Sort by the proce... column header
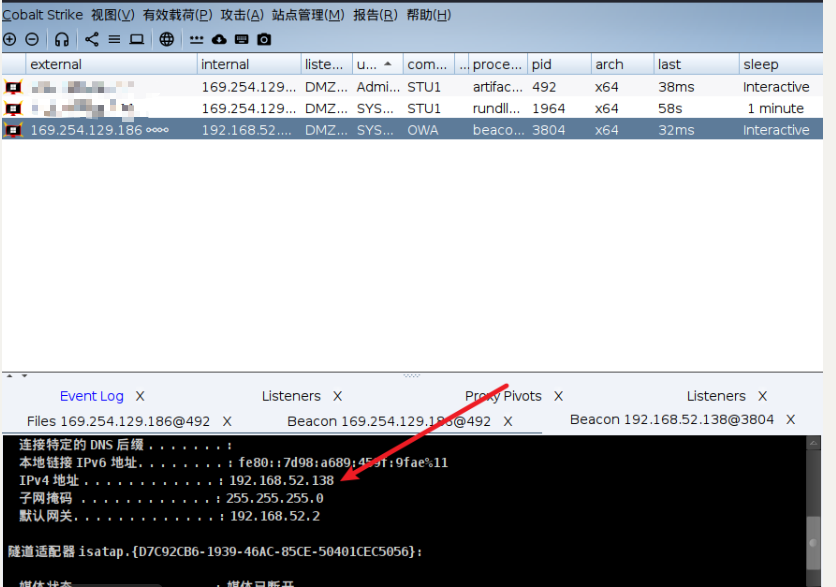Screen dimensions: 836x587 tap(498, 65)
